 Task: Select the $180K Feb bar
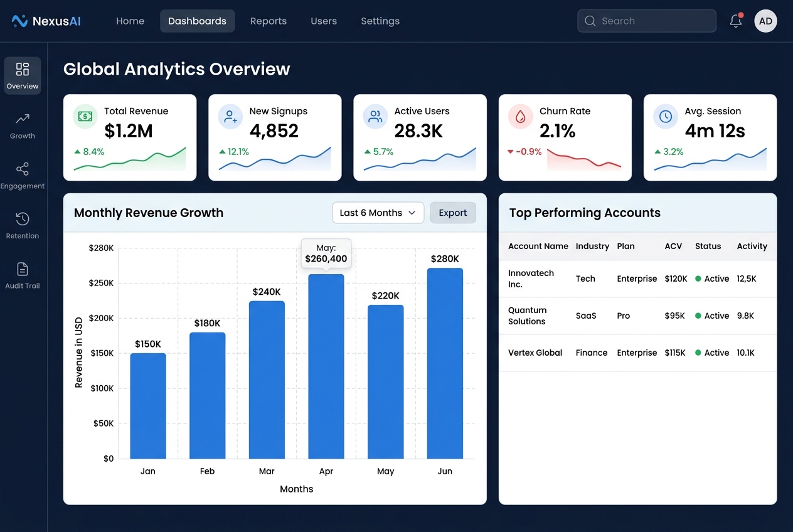pyautogui.click(x=208, y=395)
